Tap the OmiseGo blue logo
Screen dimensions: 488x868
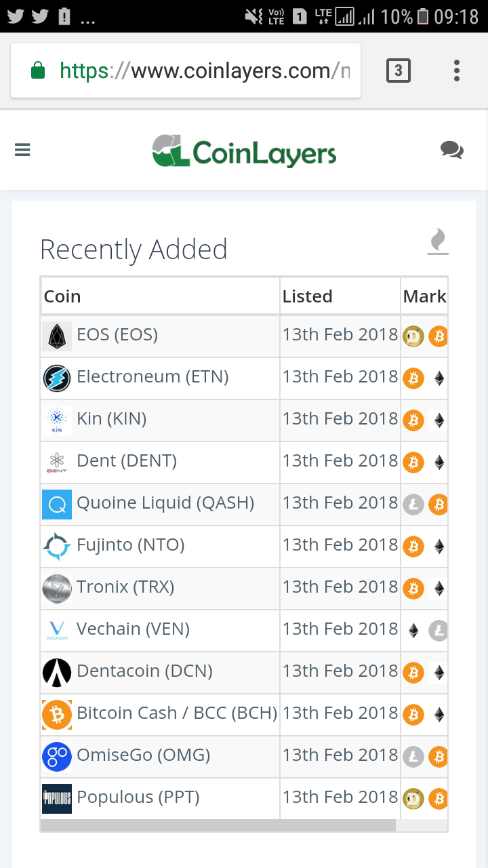(x=57, y=756)
